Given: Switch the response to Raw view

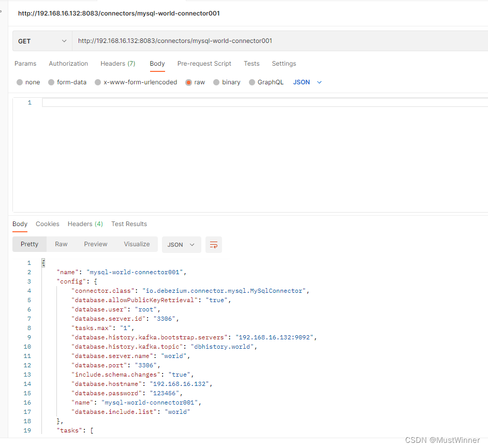Looking at the screenshot, I should 61,244.
